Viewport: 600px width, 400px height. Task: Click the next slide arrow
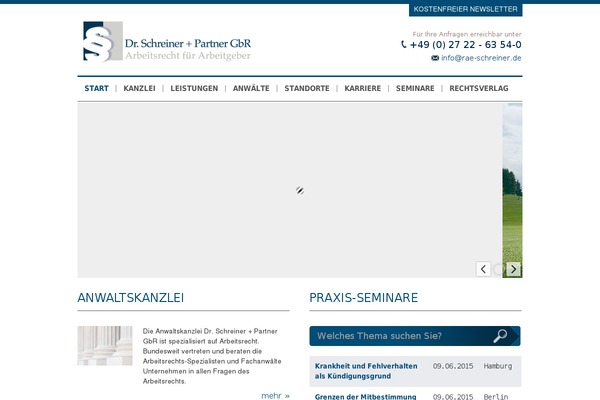pos(514,269)
